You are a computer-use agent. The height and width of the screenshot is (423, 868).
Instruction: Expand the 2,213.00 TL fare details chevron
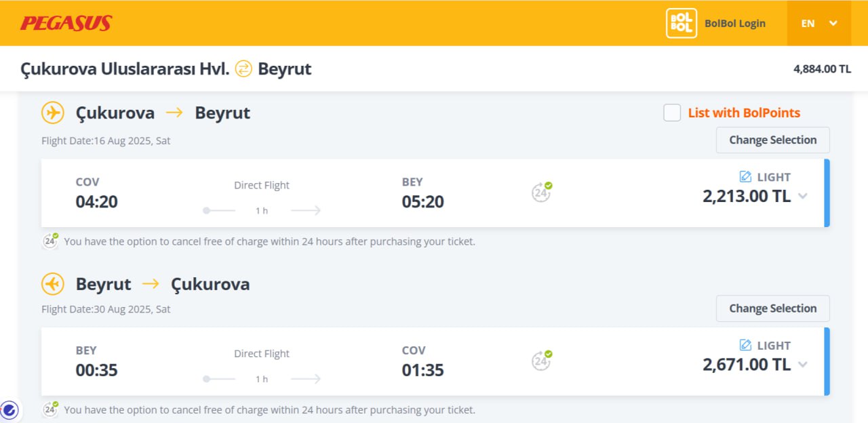[803, 197]
